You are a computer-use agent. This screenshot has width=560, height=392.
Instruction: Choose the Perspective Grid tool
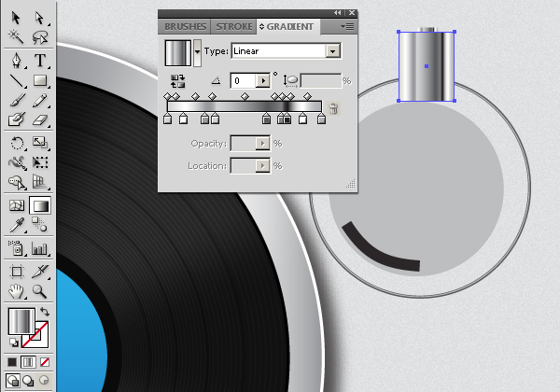tap(39, 182)
